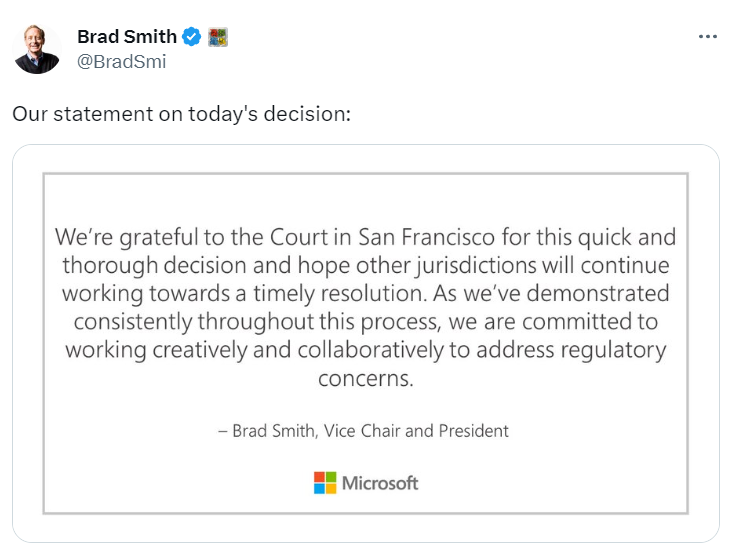Image resolution: width=739 pixels, height=552 pixels.
Task: Click the opening words "We're grateful"
Action: coord(121,238)
